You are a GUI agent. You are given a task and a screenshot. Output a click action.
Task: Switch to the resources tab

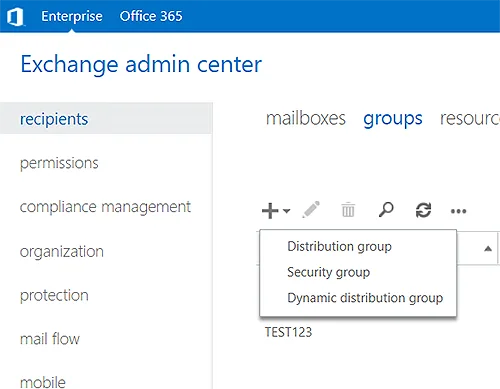(x=470, y=119)
